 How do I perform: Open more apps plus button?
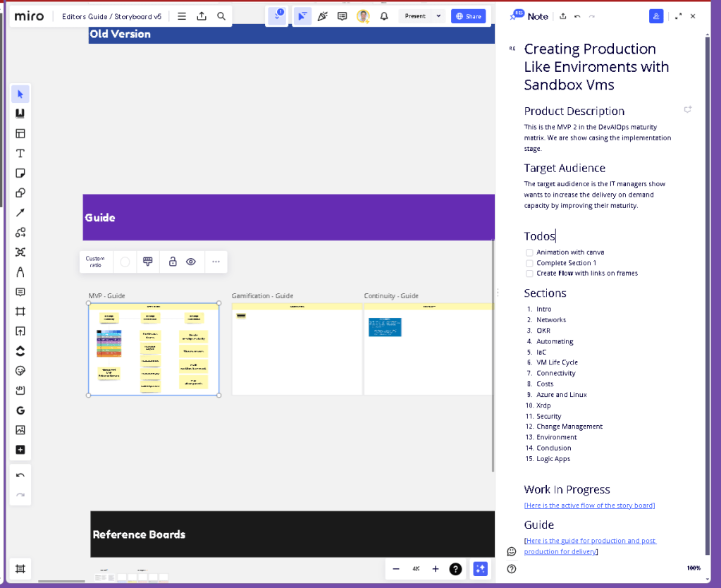20,450
